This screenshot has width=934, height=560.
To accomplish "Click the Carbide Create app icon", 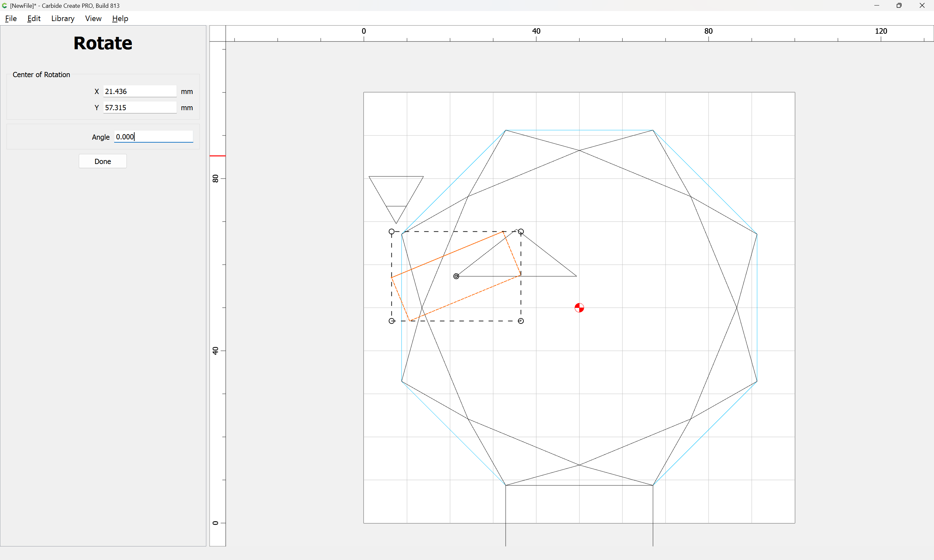I will [5, 6].
